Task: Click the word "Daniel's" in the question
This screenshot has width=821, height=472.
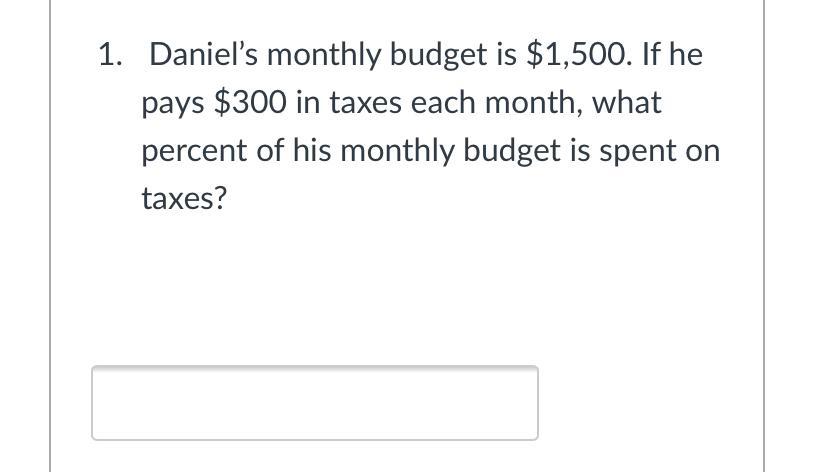Action: pos(203,54)
